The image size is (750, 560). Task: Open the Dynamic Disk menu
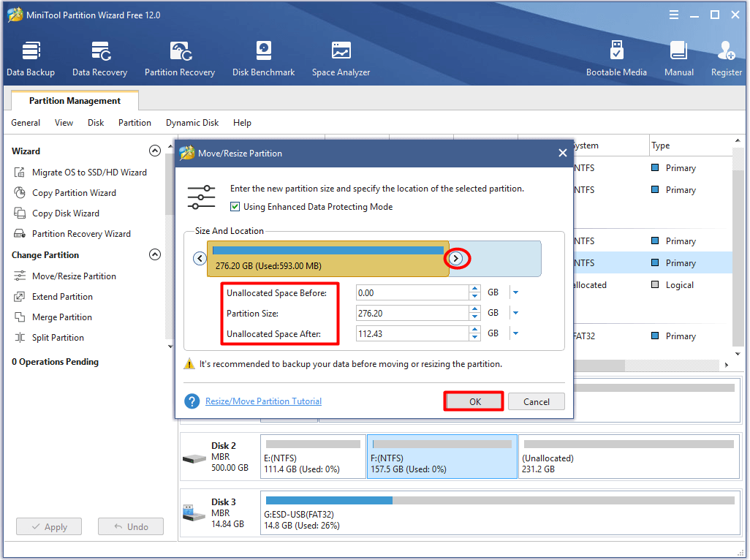(x=192, y=123)
